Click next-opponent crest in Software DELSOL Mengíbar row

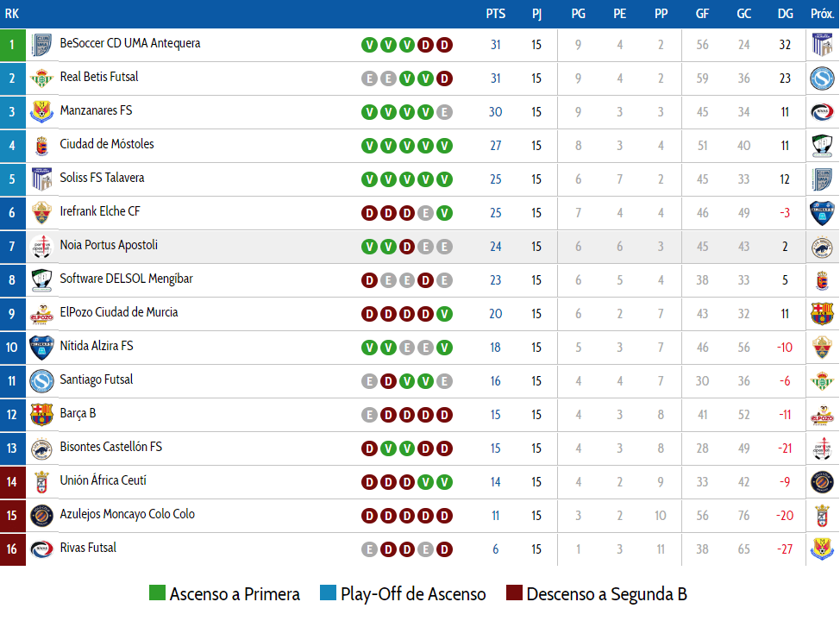[x=822, y=279]
